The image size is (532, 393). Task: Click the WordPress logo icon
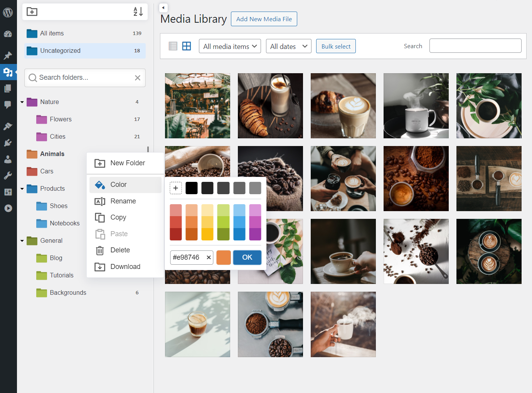(8, 12)
